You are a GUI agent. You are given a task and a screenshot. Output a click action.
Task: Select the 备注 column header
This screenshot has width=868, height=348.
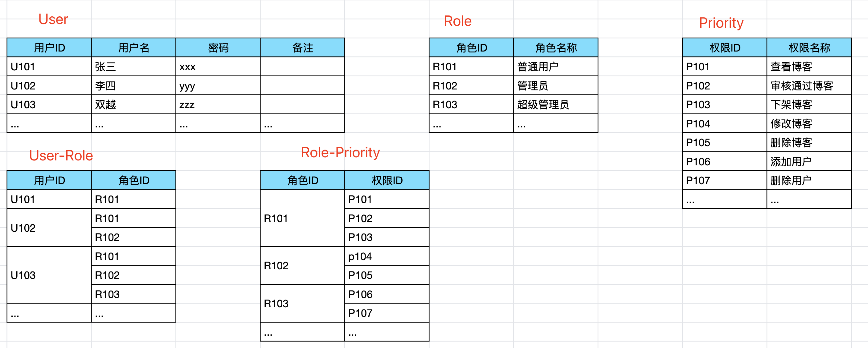click(x=302, y=48)
